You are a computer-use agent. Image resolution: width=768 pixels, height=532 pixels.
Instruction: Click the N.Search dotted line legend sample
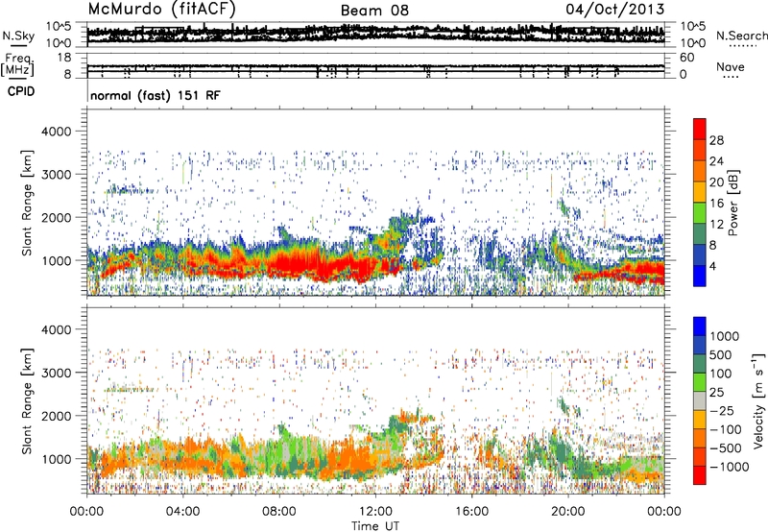point(743,46)
